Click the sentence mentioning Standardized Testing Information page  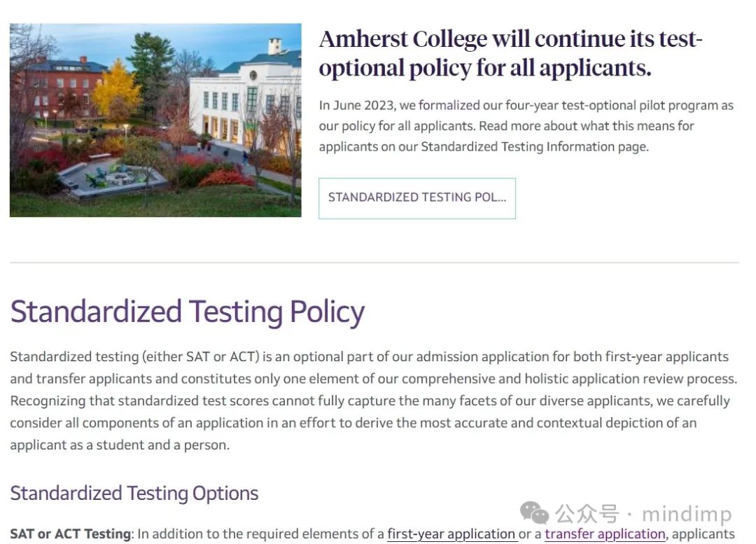pyautogui.click(x=506, y=137)
